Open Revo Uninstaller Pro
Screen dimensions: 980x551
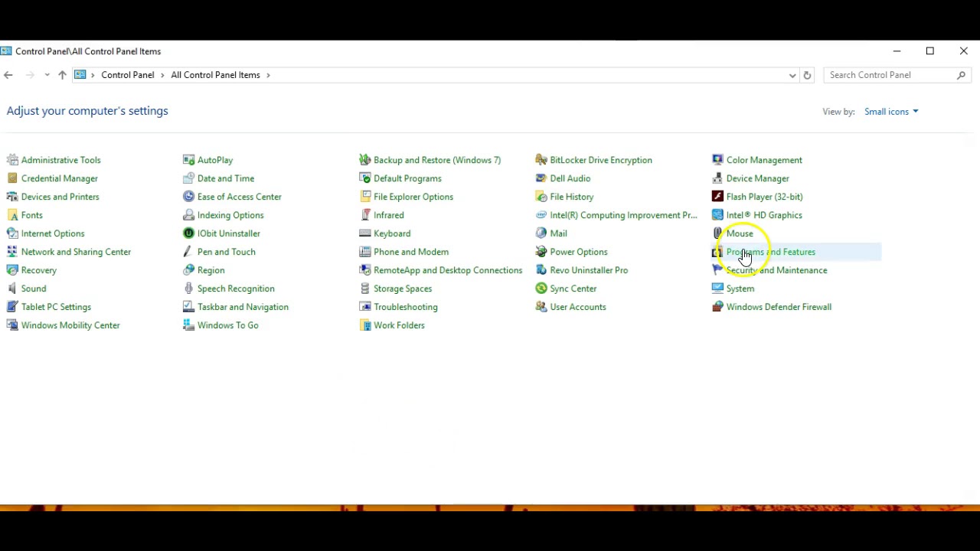coord(589,270)
